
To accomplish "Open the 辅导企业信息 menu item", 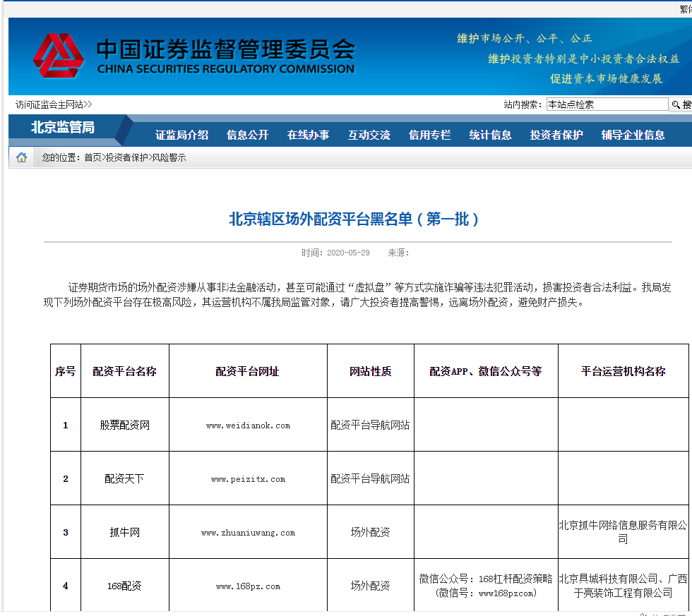I will (x=632, y=135).
